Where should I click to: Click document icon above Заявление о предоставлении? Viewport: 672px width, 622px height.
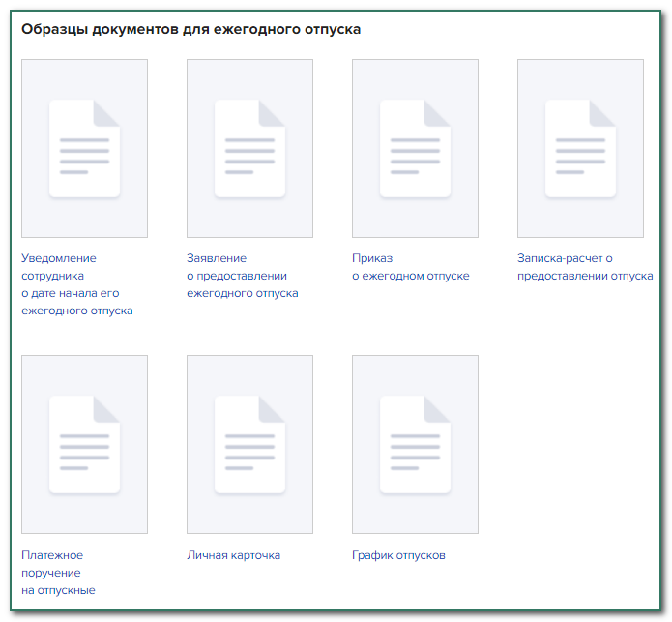click(249, 149)
